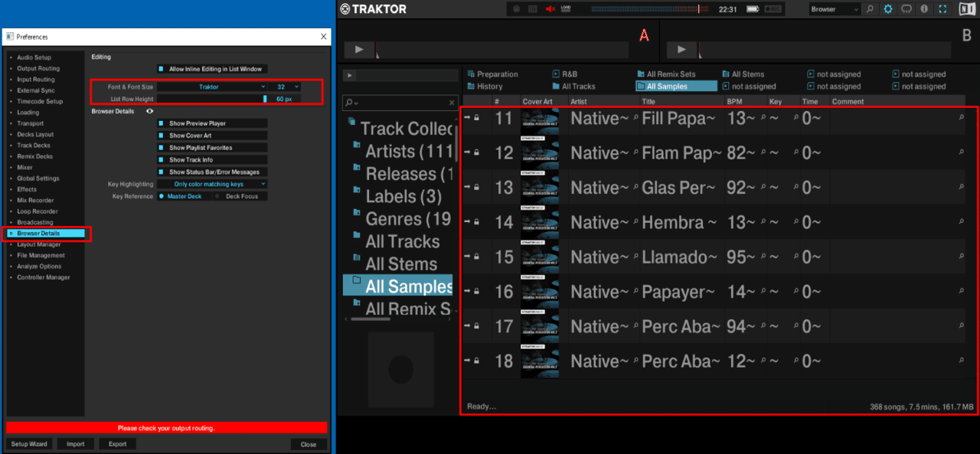
Task: Click cover art thumbnail in row 13
Action: point(540,188)
